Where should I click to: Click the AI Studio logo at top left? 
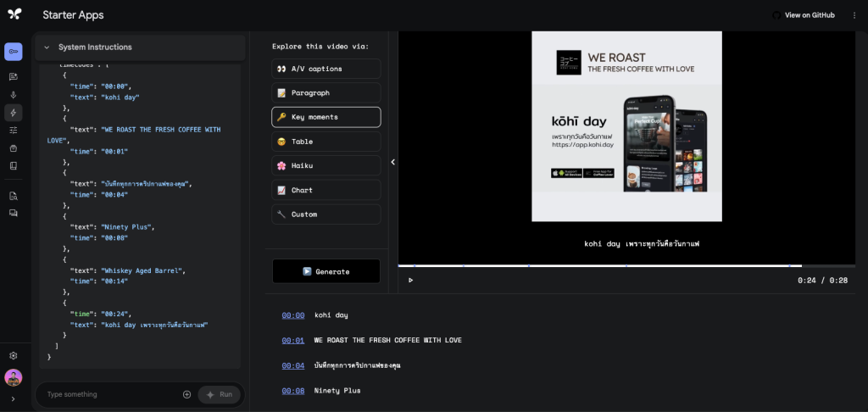click(x=15, y=15)
